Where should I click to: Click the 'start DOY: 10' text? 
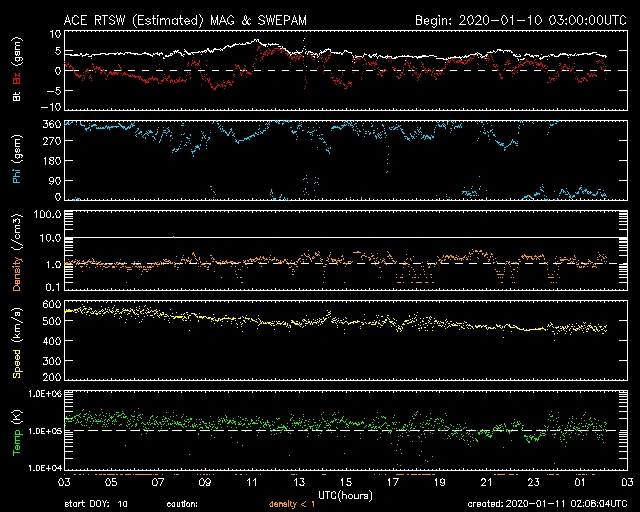pyautogui.click(x=96, y=504)
